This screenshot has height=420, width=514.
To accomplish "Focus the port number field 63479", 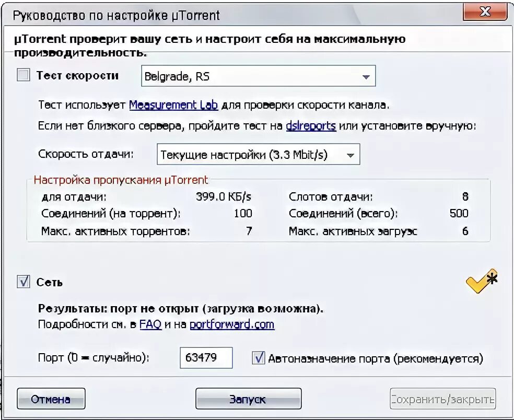I will point(206,358).
